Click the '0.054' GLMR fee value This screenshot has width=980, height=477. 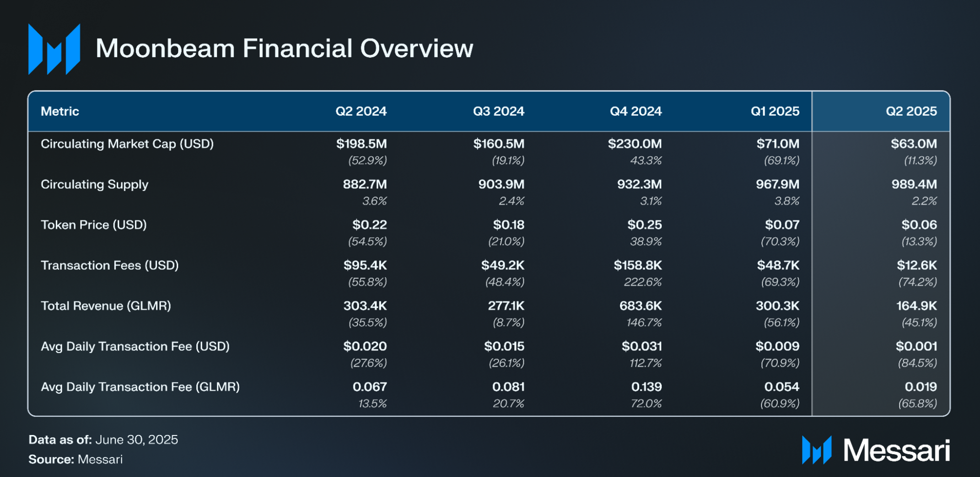pos(782,387)
